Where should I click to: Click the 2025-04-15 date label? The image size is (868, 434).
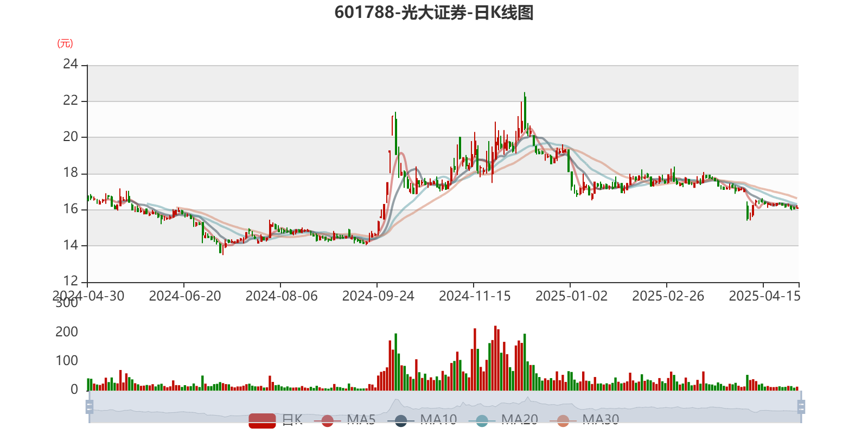(x=764, y=296)
